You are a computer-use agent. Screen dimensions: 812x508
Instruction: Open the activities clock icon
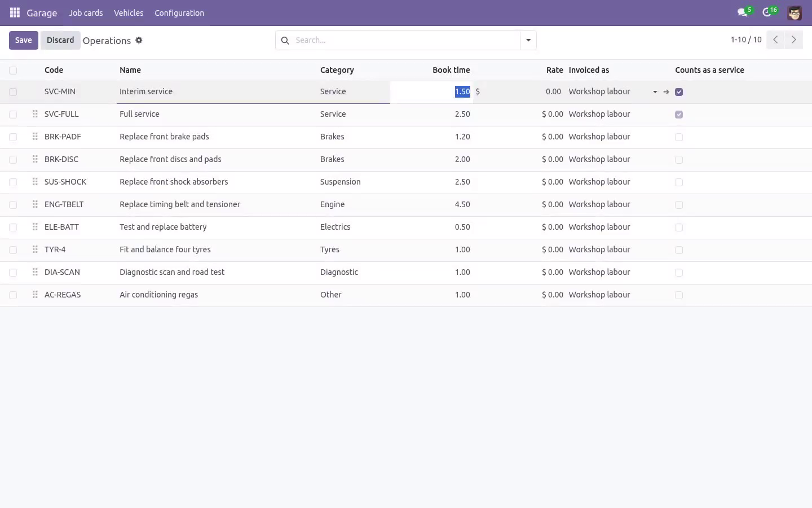pyautogui.click(x=767, y=12)
